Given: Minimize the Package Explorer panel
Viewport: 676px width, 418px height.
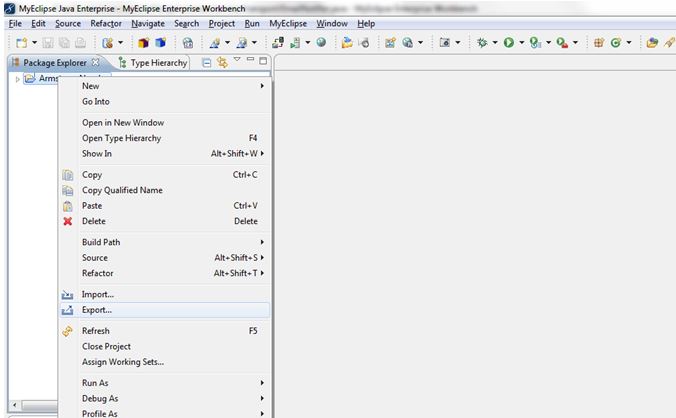Looking at the screenshot, I should tap(250, 60).
